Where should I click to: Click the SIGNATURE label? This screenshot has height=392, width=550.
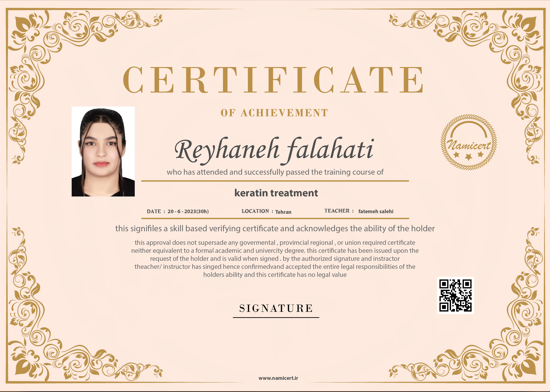point(276,308)
